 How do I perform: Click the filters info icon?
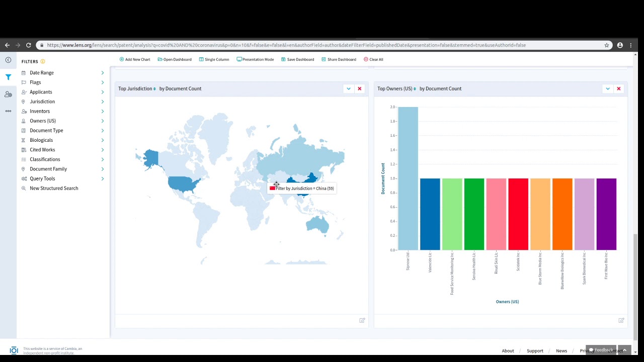43,61
